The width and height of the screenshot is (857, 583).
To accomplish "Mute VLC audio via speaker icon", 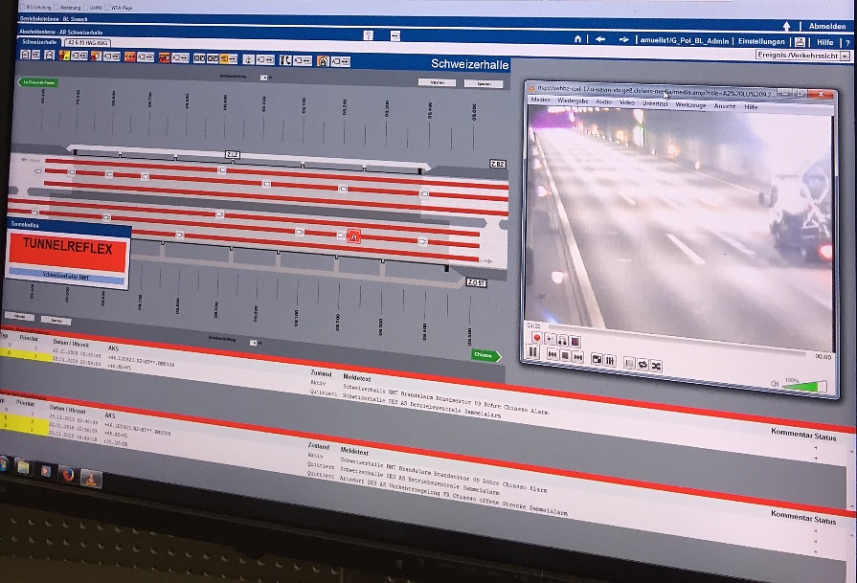I will (x=774, y=384).
